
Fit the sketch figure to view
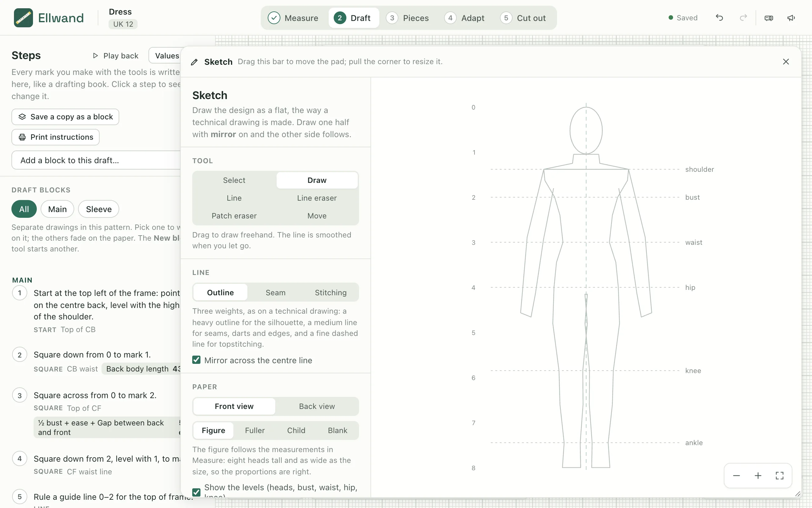pos(779,475)
